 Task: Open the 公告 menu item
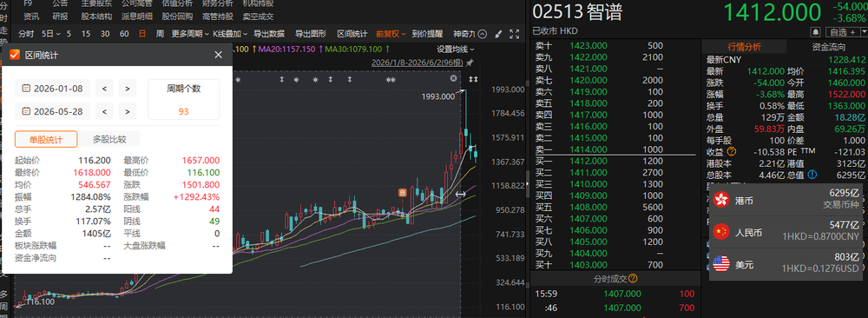61,3
